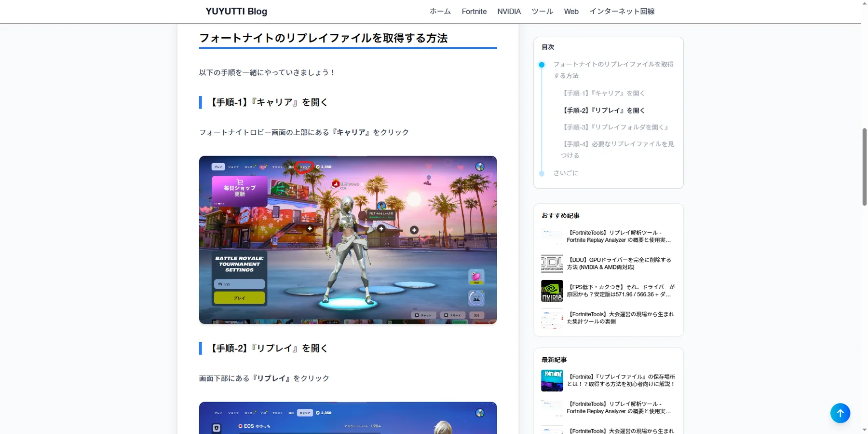Jump to 【手順-3】『リプレイフォルダを開く』 section
Viewport: 868px width, 434px height.
[x=615, y=127]
